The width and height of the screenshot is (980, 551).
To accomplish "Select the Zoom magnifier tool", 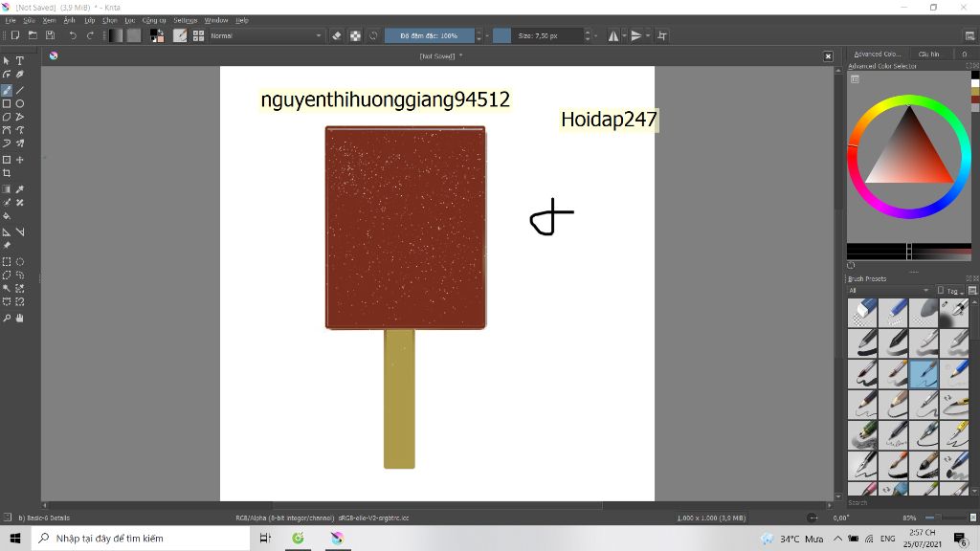I will pos(7,318).
